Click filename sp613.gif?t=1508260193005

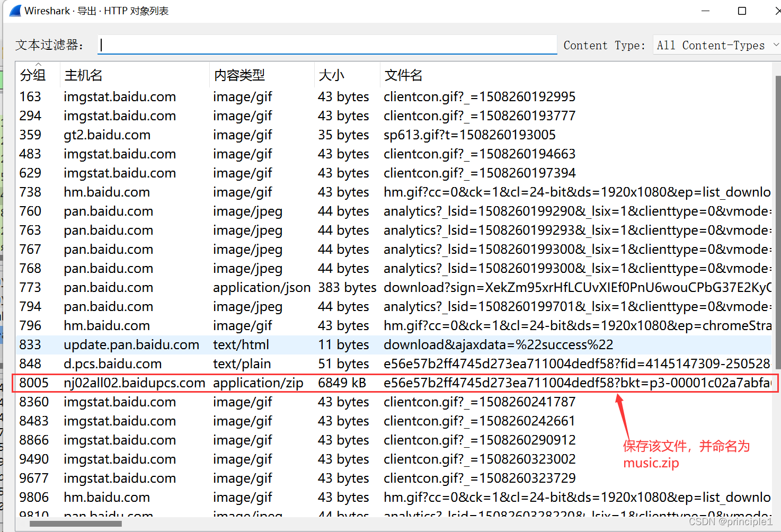coord(469,135)
